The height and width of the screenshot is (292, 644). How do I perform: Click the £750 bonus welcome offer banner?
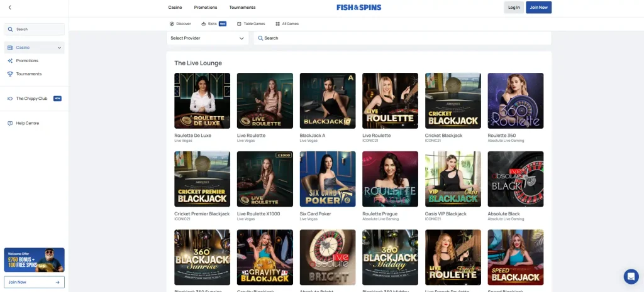[34, 259]
